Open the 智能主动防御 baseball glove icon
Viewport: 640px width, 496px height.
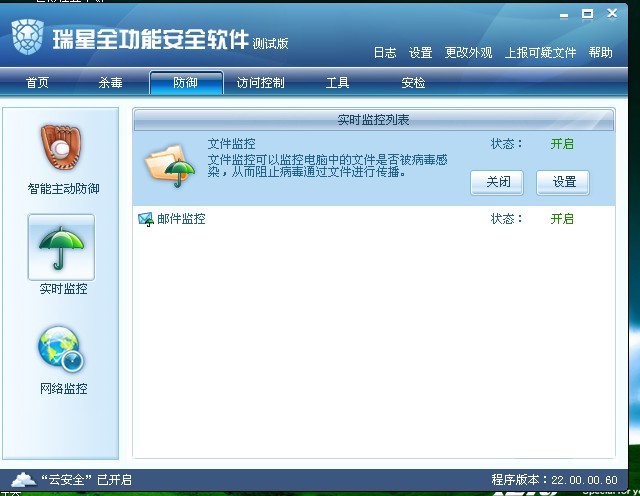61,147
